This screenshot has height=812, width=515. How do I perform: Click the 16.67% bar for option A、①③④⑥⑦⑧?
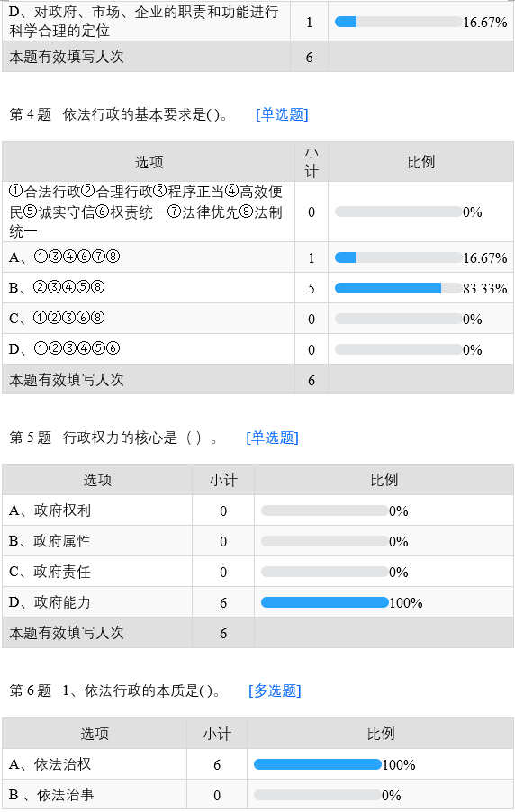pos(398,257)
